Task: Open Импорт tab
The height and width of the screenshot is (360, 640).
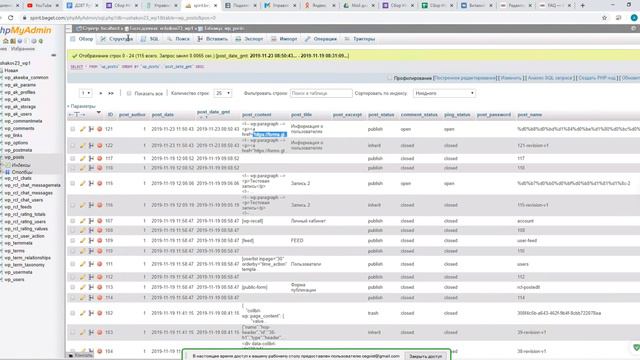Action: 284,39
